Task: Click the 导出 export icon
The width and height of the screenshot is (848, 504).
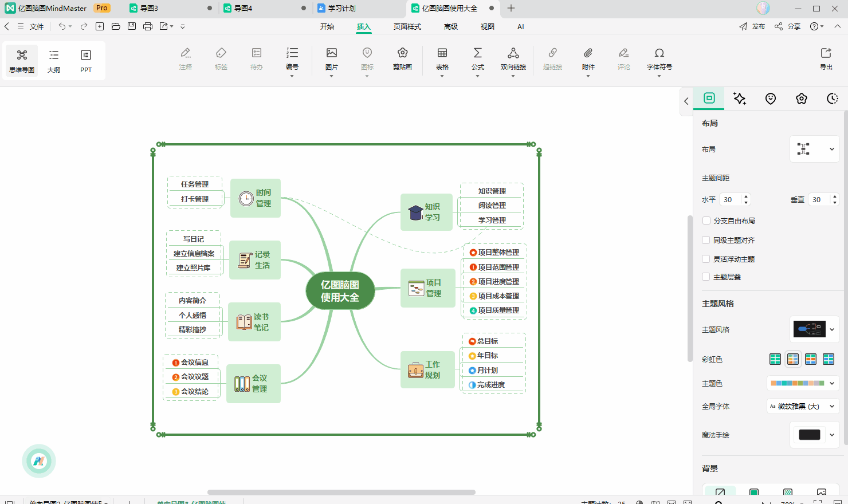Action: click(826, 59)
